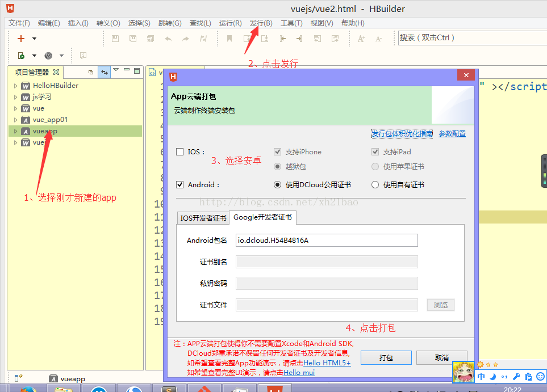Minimize the project manager panel
The width and height of the screenshot is (547, 392).
(127, 70)
